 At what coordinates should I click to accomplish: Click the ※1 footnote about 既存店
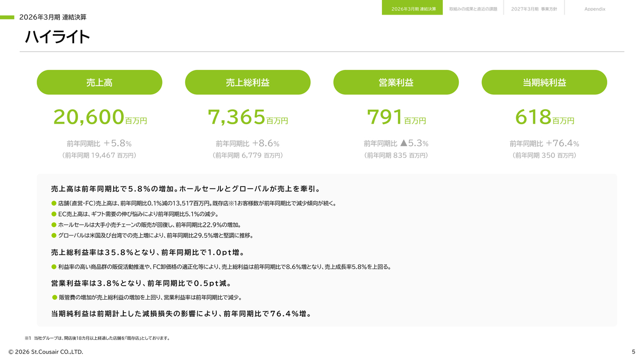[97, 338]
